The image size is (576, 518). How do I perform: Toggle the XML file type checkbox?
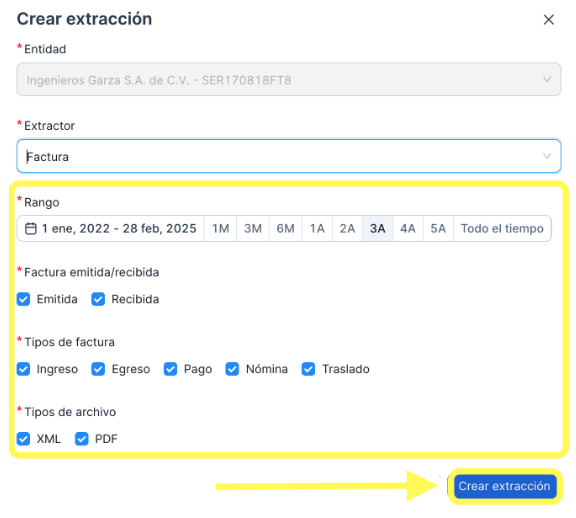[x=24, y=439]
